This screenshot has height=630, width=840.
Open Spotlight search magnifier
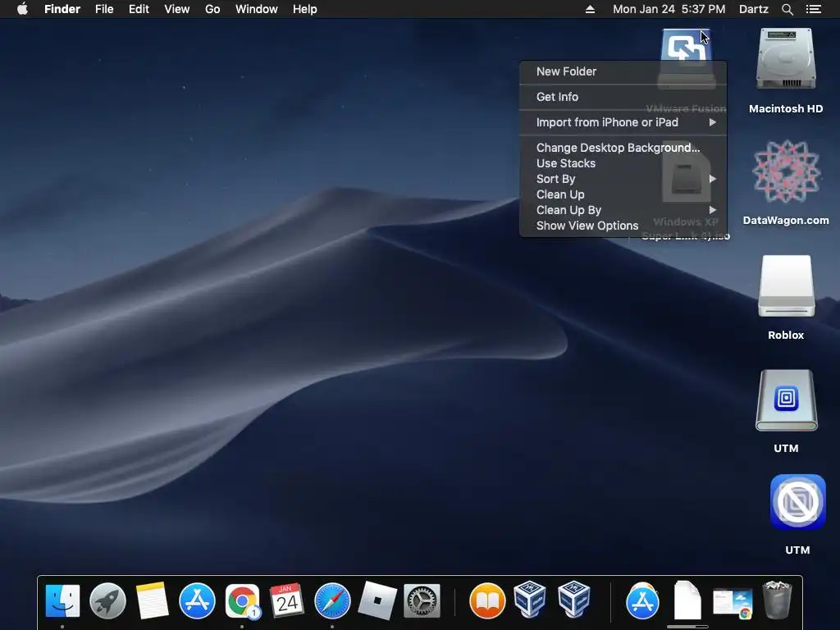(x=787, y=9)
